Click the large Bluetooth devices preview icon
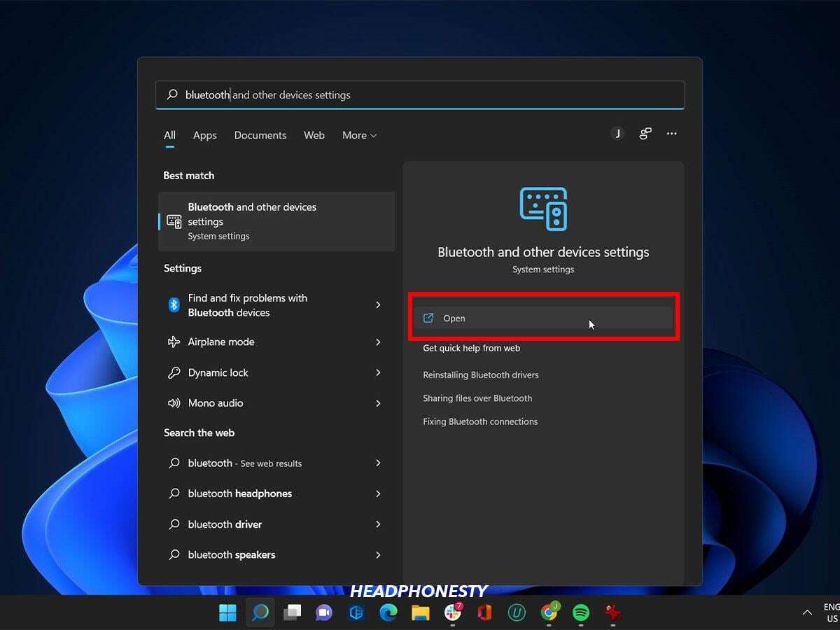 click(x=543, y=209)
